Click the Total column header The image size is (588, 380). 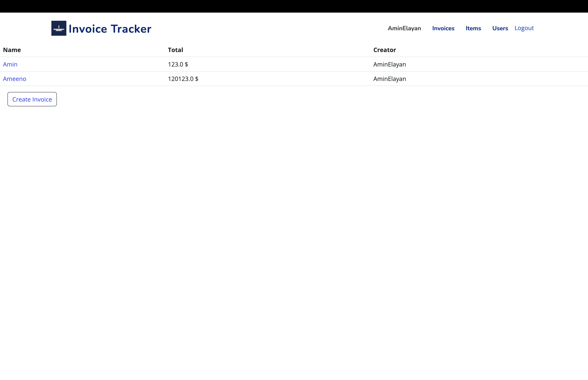click(175, 50)
